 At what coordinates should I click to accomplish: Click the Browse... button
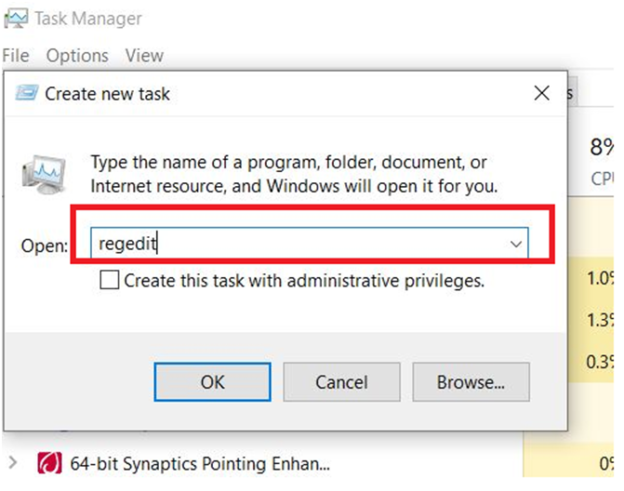(x=471, y=381)
